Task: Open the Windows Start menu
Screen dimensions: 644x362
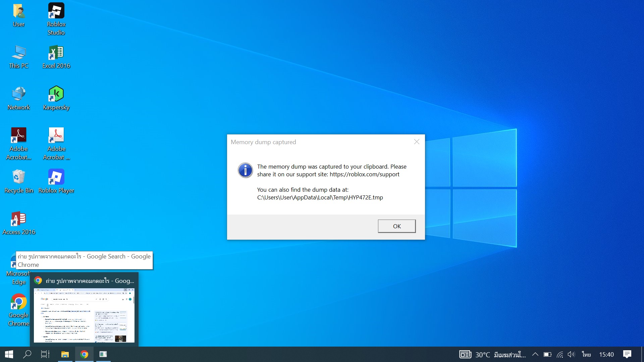Action: coord(9,354)
